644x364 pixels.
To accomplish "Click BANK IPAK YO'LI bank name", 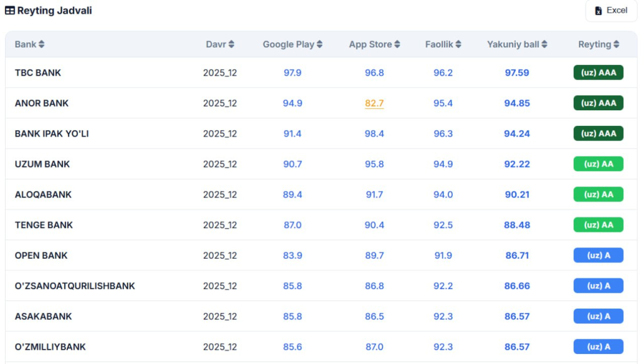I will point(52,134).
